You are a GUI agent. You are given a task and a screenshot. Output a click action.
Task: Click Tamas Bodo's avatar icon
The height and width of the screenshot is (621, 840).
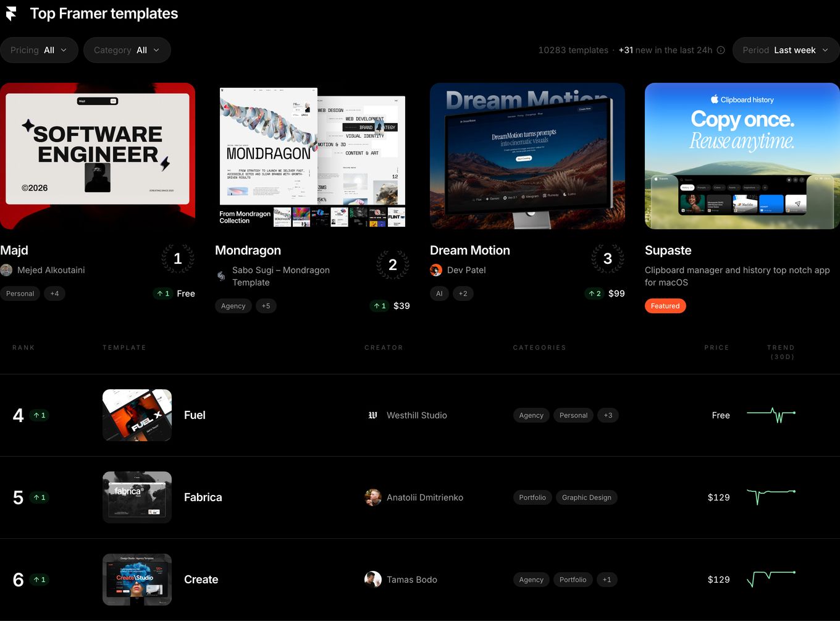click(372, 580)
